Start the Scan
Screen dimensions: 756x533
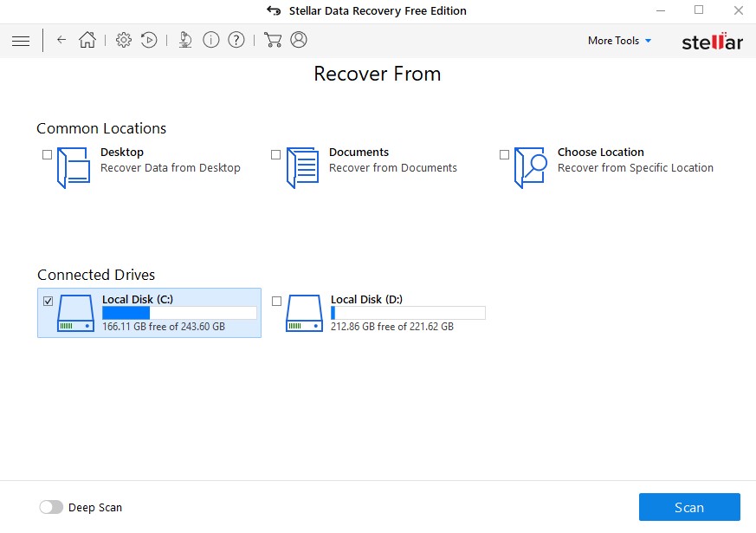coord(689,507)
